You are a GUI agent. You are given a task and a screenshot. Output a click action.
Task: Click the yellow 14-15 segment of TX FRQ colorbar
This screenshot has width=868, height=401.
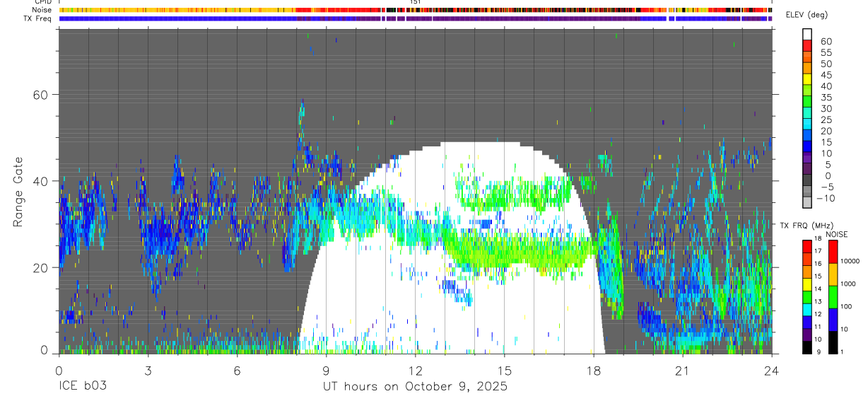(x=807, y=284)
